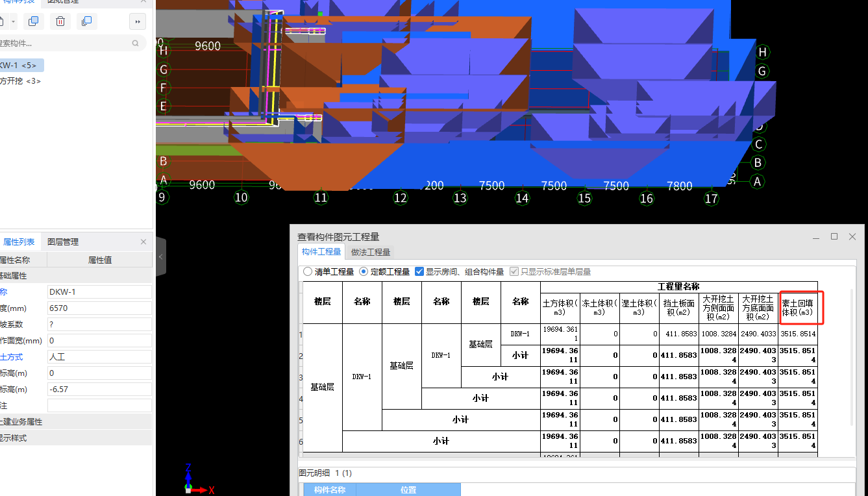Maximize the quantity dialog window
The width and height of the screenshot is (868, 496).
pyautogui.click(x=834, y=236)
